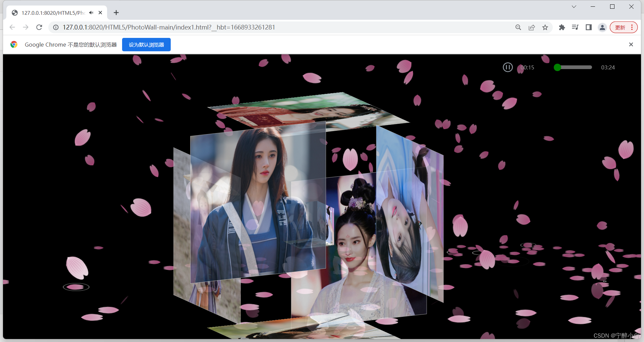644x342 pixels.
Task: Close the current browser tab
Action: tap(100, 13)
